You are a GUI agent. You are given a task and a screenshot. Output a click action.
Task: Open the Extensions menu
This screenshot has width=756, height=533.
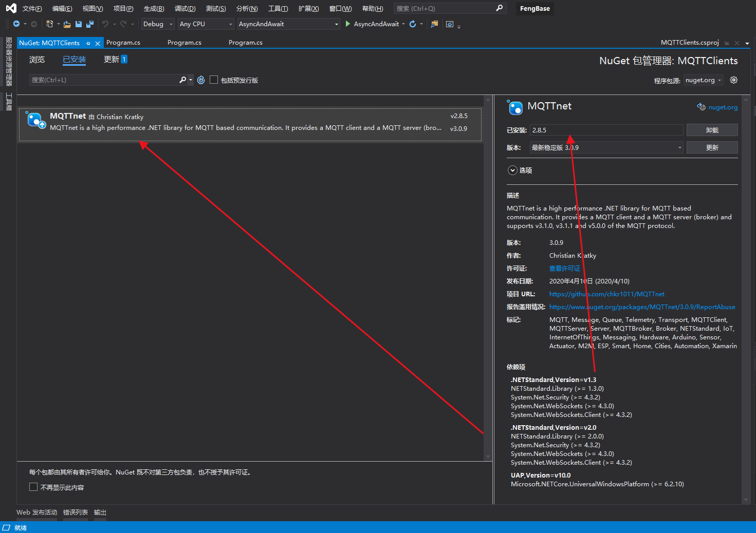coord(308,9)
